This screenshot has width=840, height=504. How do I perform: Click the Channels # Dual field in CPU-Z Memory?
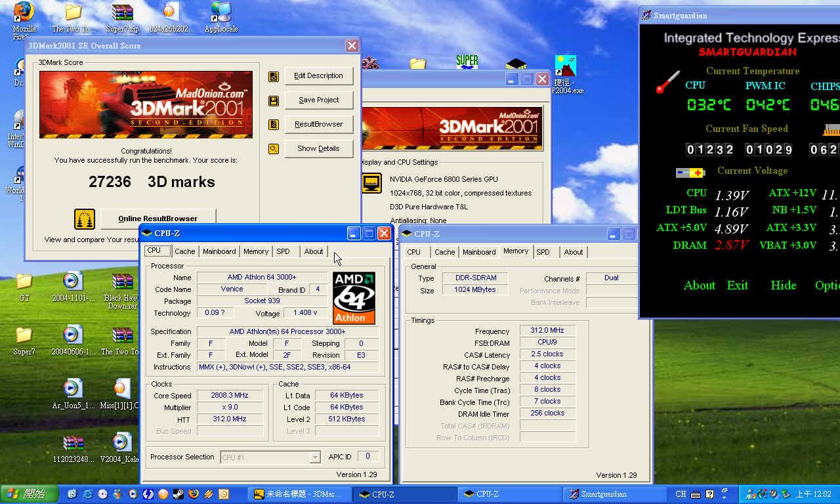tap(611, 278)
